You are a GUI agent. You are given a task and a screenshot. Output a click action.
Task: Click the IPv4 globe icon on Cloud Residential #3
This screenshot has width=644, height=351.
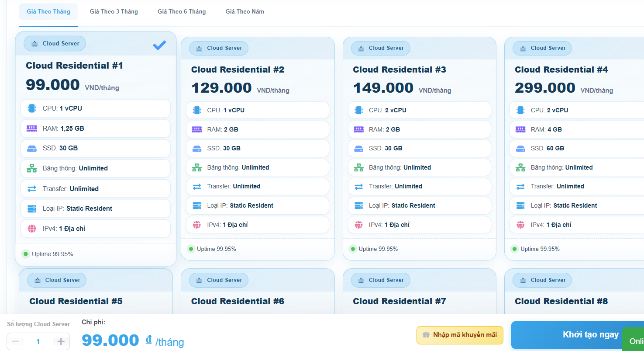click(358, 225)
